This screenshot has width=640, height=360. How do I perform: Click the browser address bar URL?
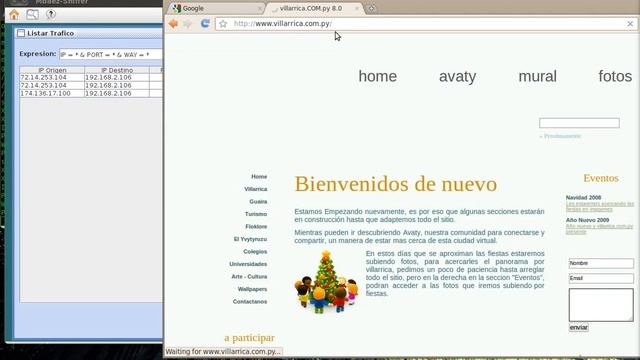tap(282, 24)
